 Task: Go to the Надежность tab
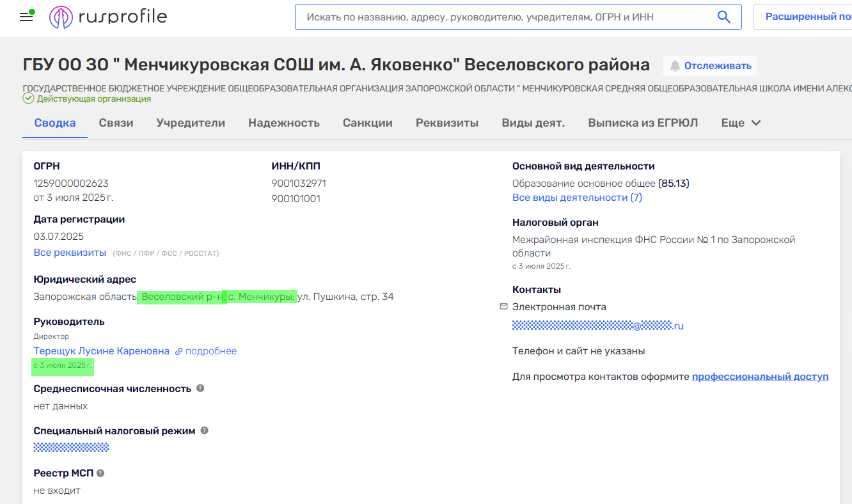pos(284,123)
